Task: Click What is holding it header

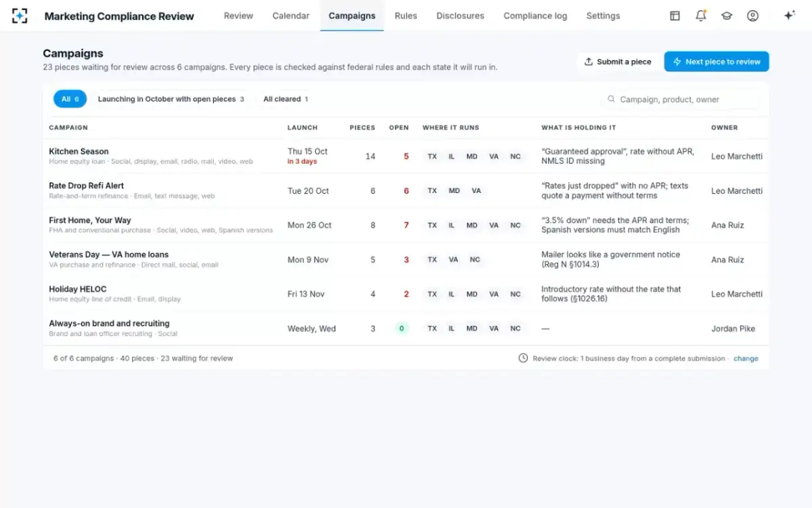Action: point(579,127)
